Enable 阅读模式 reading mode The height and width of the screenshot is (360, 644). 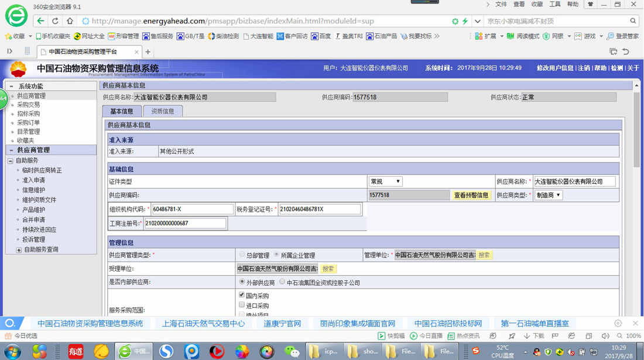527,36
